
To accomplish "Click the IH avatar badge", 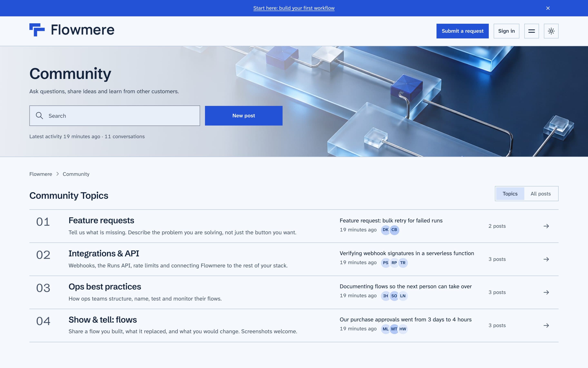I will [385, 296].
